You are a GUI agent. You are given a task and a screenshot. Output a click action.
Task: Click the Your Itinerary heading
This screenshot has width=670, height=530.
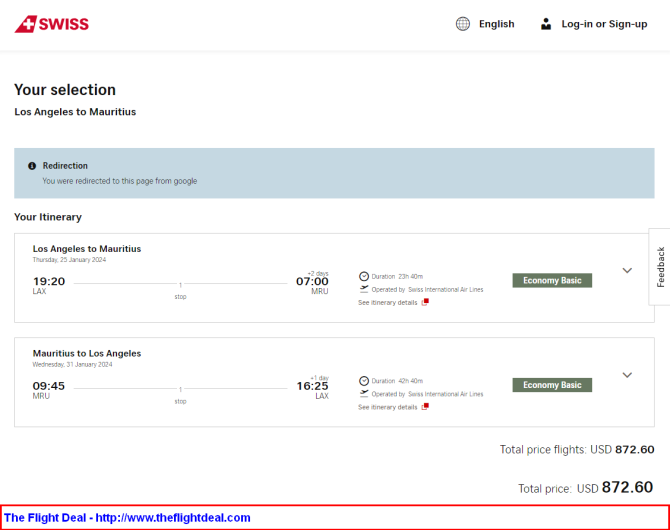48,217
